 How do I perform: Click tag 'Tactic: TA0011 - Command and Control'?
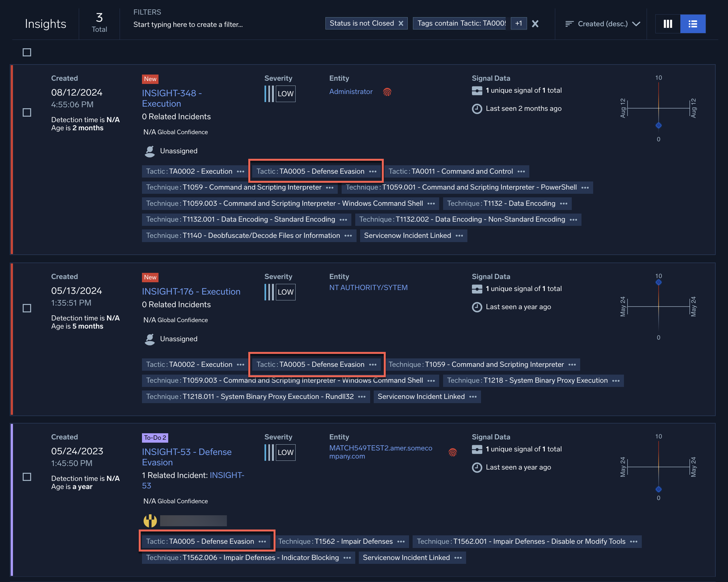pyautogui.click(x=451, y=171)
